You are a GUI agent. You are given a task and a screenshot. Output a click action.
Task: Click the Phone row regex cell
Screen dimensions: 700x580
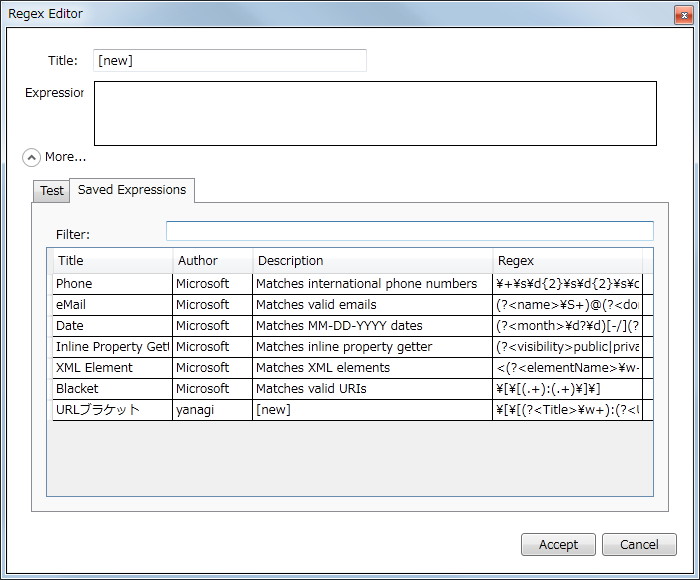[x=567, y=284]
